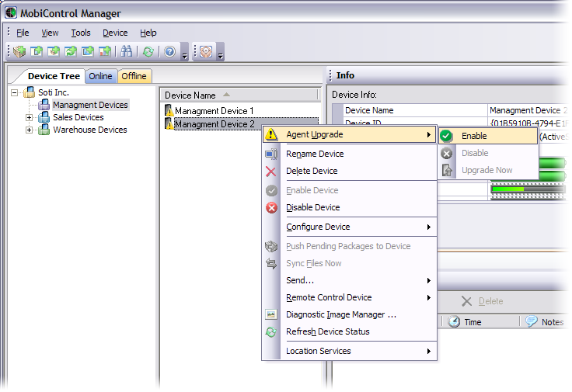Click the Warehouse Devices group icon
The height and width of the screenshot is (392, 572).
(x=44, y=130)
